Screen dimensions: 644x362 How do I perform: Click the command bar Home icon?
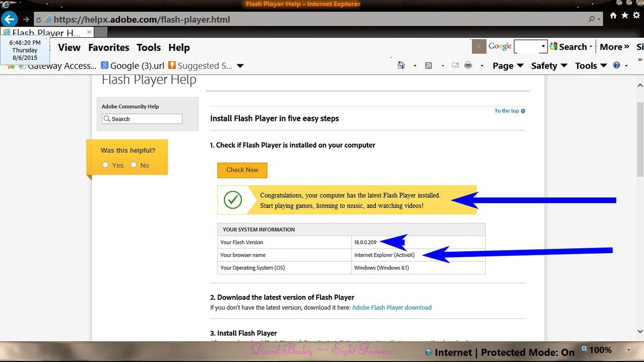(x=401, y=65)
